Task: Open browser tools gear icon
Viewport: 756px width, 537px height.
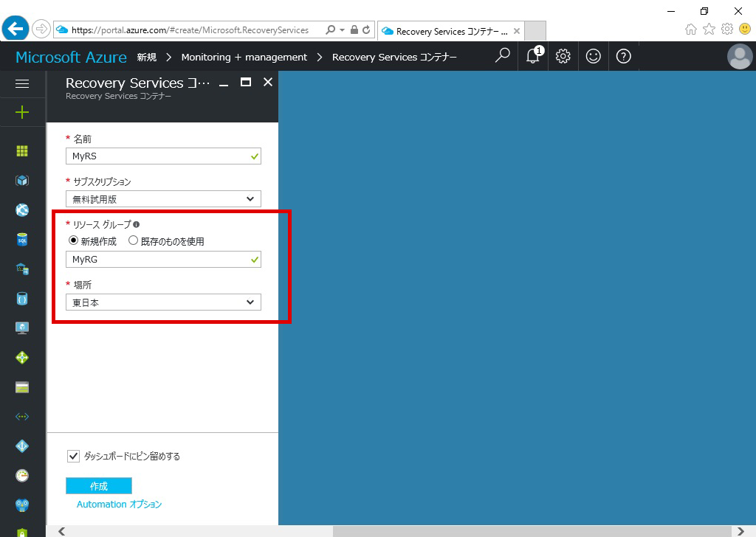Action: tap(727, 29)
